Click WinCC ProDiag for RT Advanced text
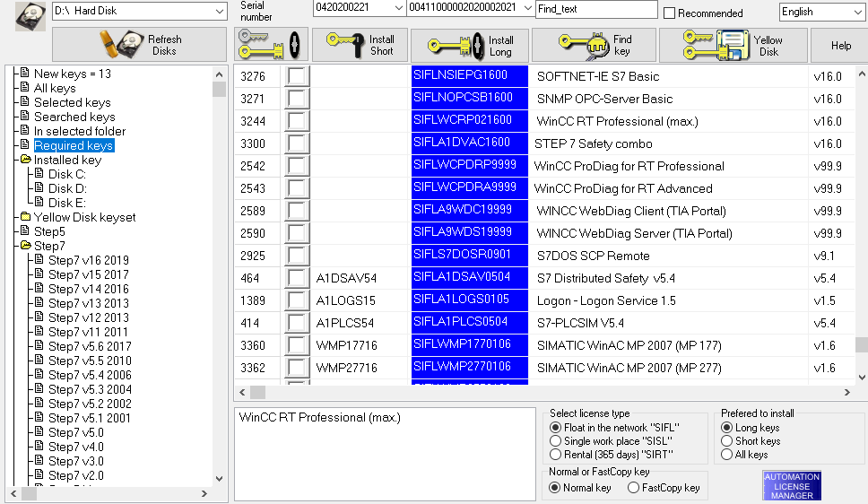 coord(623,188)
